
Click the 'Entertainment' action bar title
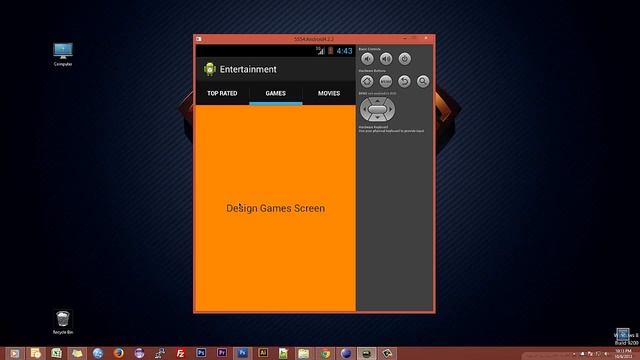click(248, 69)
